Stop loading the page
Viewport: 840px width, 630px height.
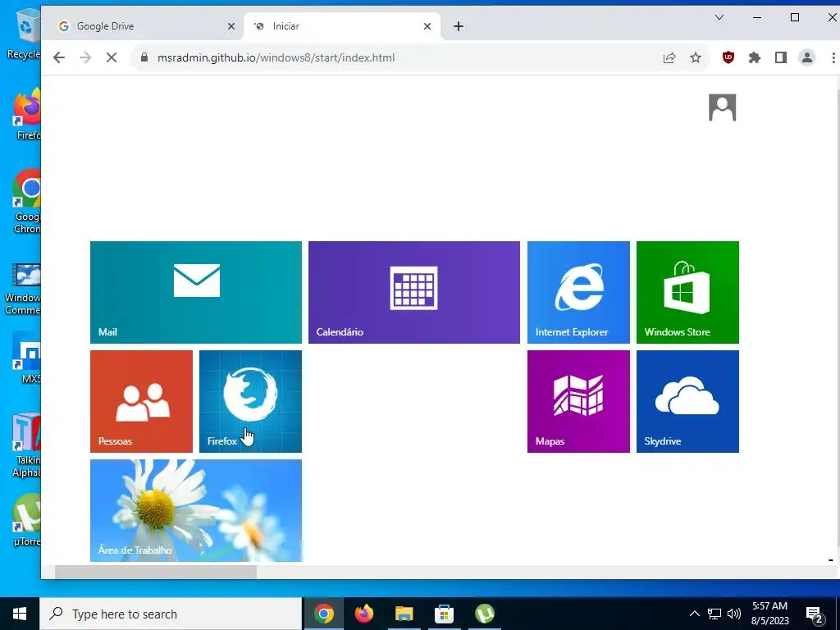pos(112,57)
